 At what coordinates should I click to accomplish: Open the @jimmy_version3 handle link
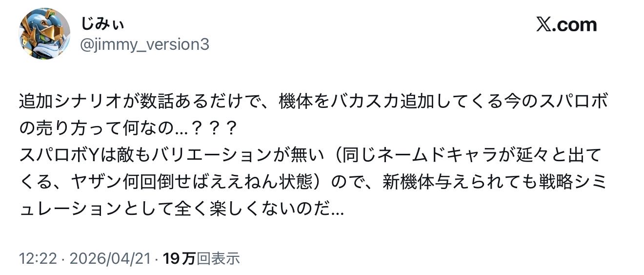tap(145, 44)
